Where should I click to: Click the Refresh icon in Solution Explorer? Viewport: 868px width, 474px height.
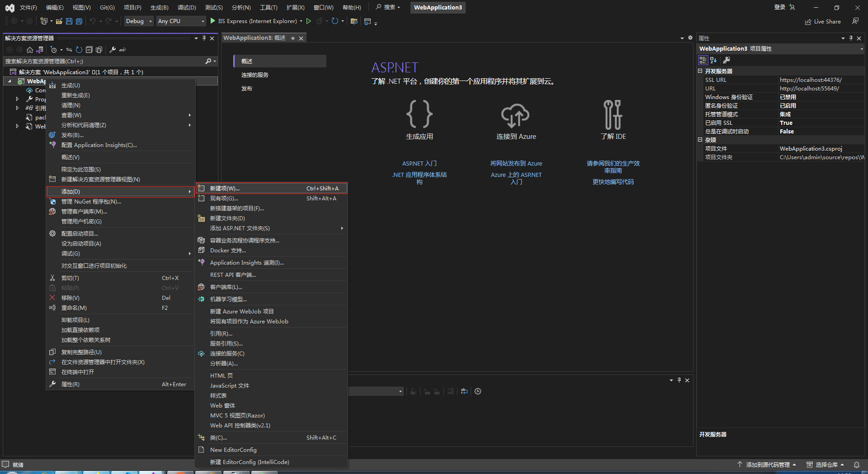click(x=79, y=50)
